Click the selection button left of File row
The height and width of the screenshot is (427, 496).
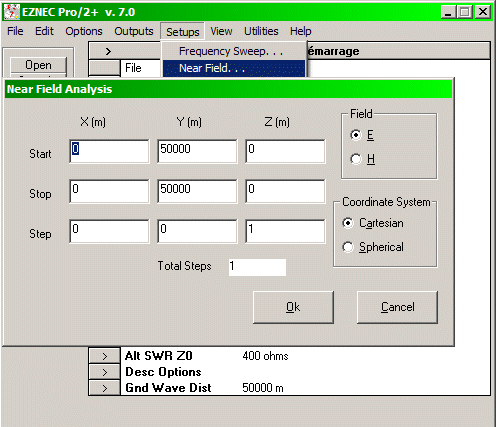click(104, 68)
